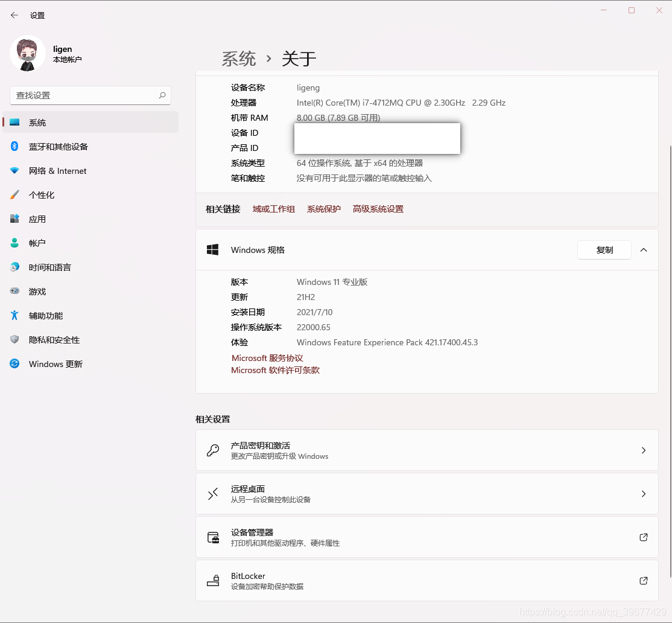Click the right-side vertical scrollbar
The width and height of the screenshot is (672, 623).
coord(670,362)
